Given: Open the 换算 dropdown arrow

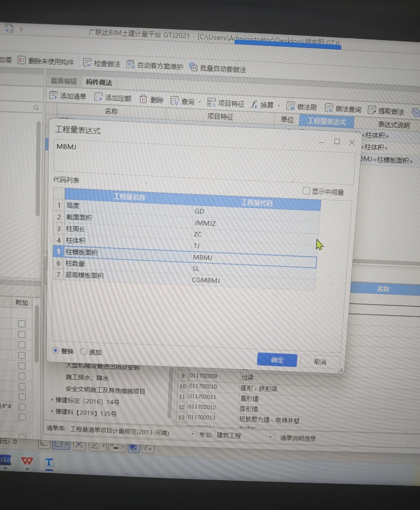Looking at the screenshot, I should (x=278, y=106).
